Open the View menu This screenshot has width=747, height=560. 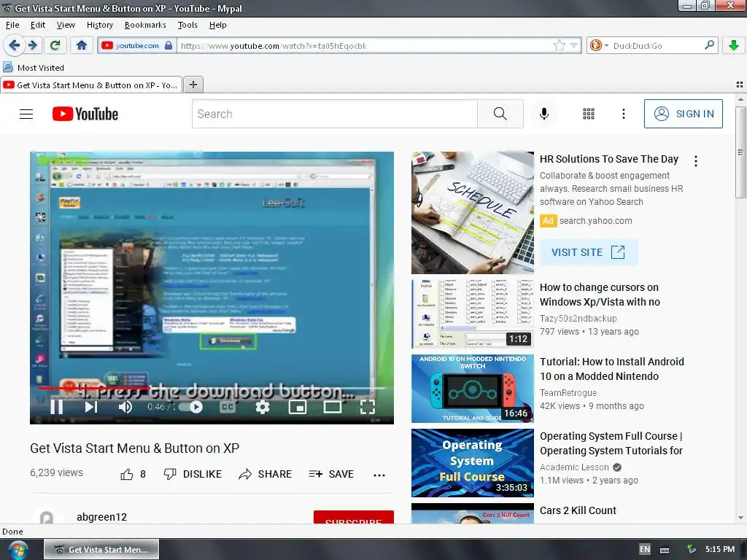(66, 25)
